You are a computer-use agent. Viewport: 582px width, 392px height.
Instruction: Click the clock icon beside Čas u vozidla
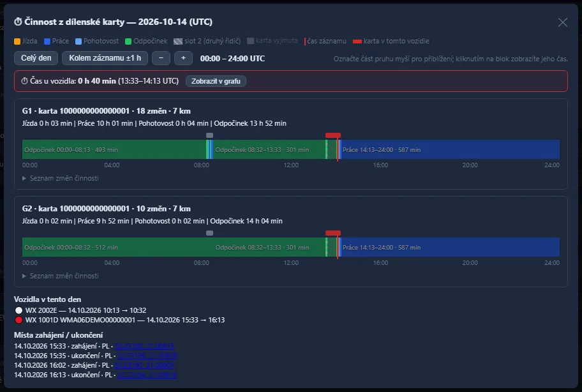click(24, 81)
